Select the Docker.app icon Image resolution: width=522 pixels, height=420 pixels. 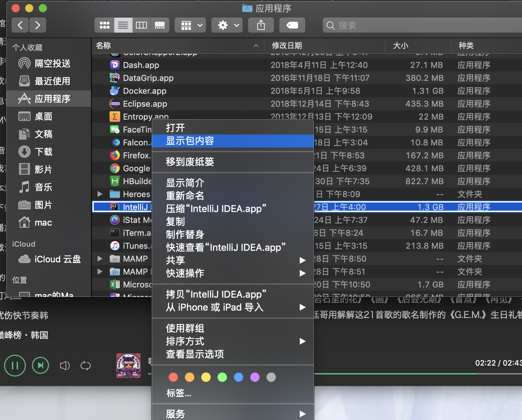point(115,91)
